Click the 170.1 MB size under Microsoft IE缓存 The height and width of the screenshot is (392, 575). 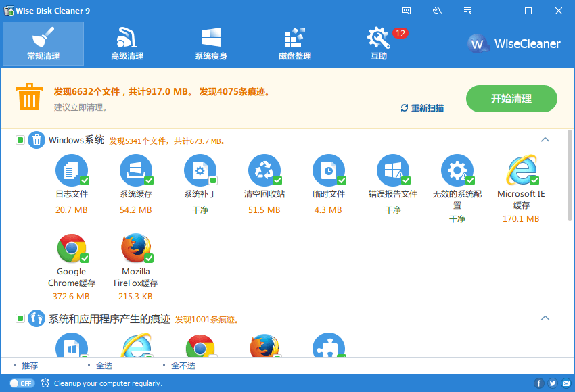click(x=521, y=219)
